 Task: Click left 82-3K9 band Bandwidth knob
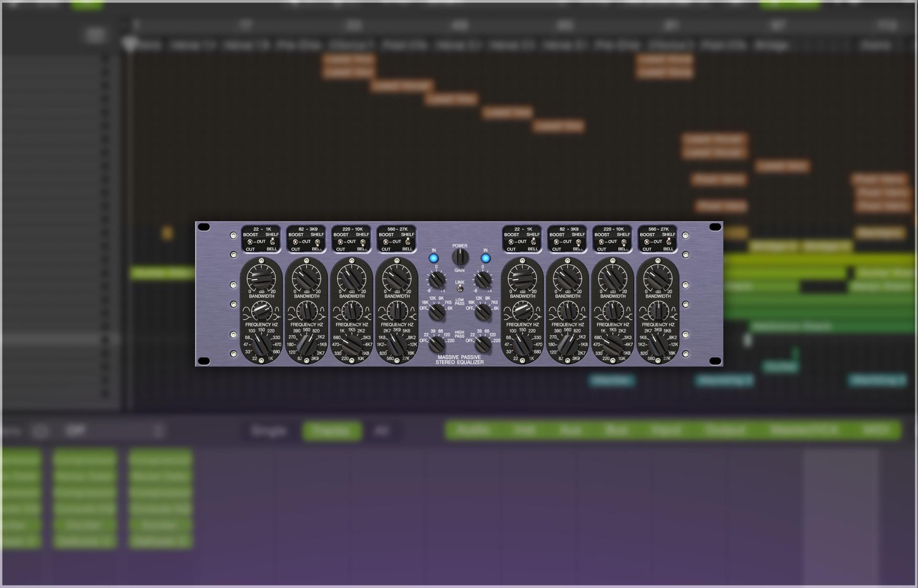coord(306,311)
